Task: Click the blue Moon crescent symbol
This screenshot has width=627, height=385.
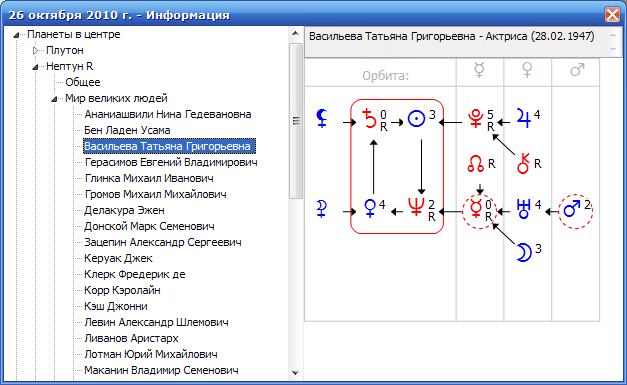Action: [x=524, y=253]
